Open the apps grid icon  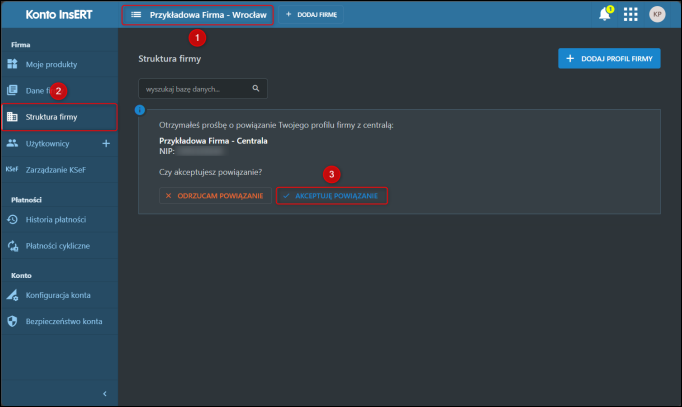[630, 14]
